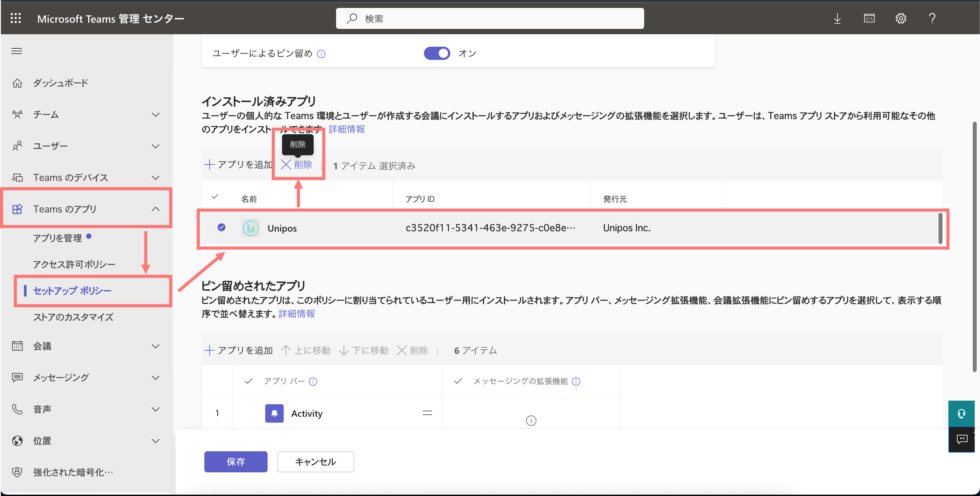980x496 pixels.
Task: Click the installed apps table scrollbar
Action: (940, 228)
